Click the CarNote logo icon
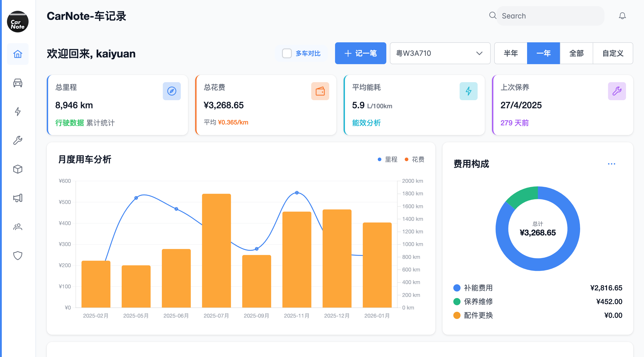644x357 pixels. (18, 22)
